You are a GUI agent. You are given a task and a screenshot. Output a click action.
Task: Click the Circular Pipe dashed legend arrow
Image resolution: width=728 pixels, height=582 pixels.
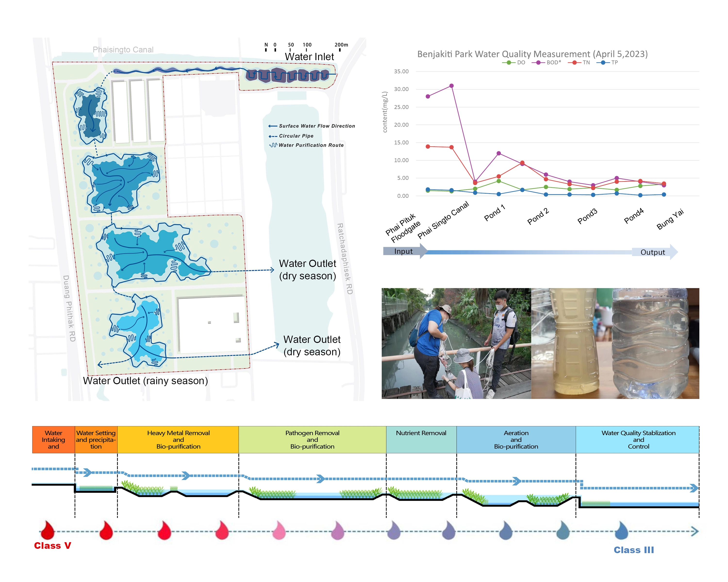click(x=273, y=136)
